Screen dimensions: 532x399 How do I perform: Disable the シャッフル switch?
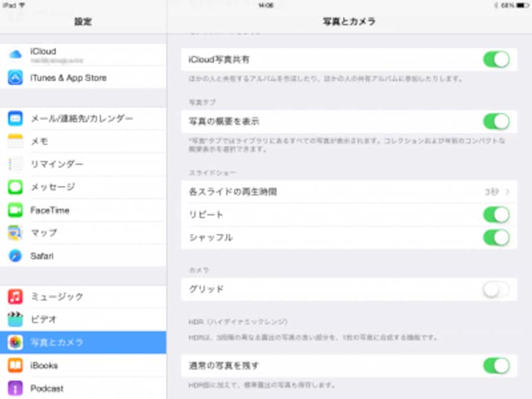[x=496, y=237]
